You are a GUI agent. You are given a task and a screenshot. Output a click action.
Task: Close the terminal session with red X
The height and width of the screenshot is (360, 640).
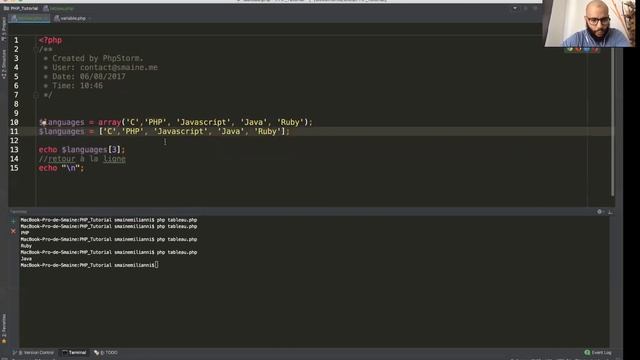coord(13,231)
